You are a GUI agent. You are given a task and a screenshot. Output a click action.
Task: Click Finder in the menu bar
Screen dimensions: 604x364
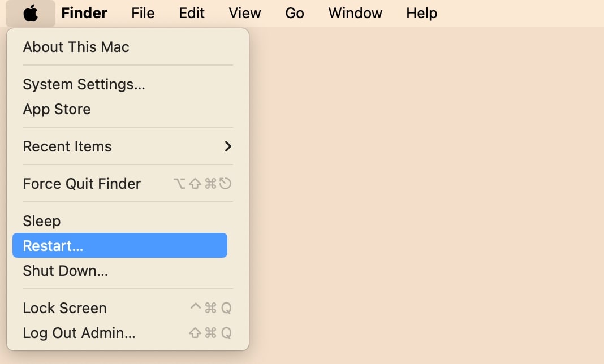[84, 13]
